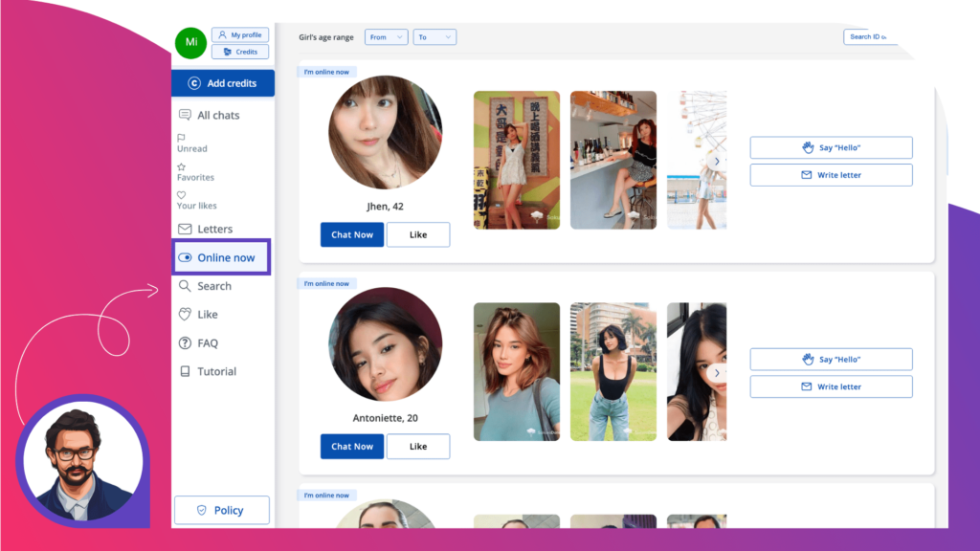Click the Search magnifier icon in sidebar
The width and height of the screenshot is (980, 551).
click(185, 286)
